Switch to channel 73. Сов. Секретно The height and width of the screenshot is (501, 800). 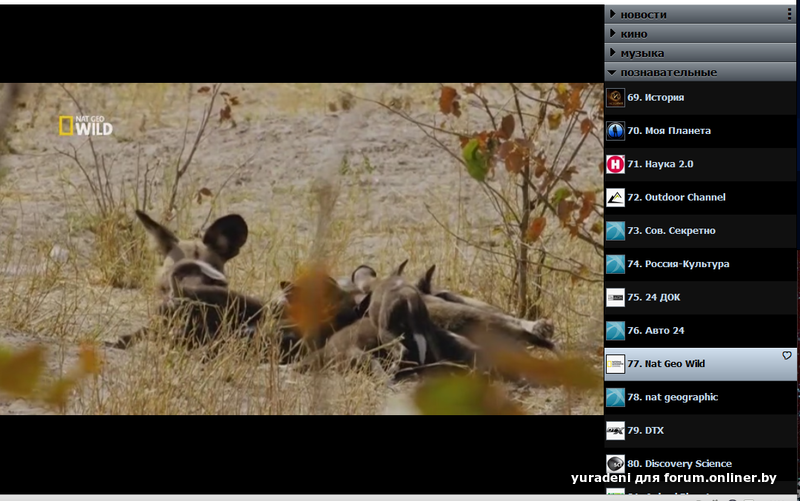tap(700, 231)
